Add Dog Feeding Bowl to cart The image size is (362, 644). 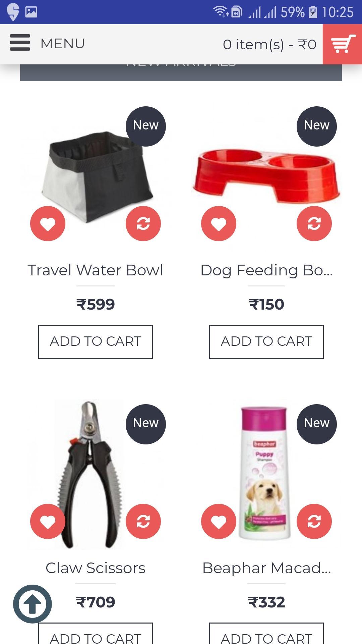[266, 341]
